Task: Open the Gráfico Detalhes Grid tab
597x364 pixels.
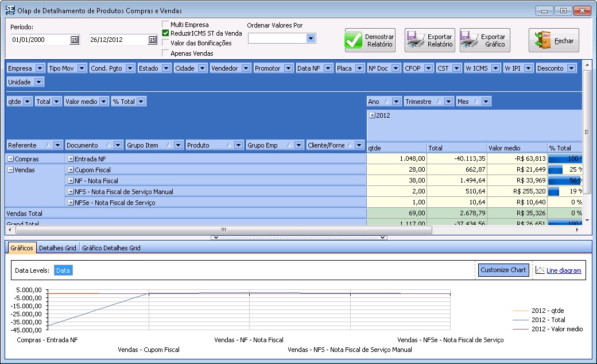Action: coord(111,248)
